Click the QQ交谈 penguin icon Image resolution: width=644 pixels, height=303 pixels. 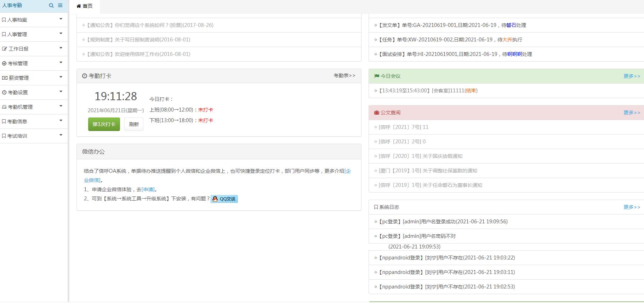tap(215, 199)
